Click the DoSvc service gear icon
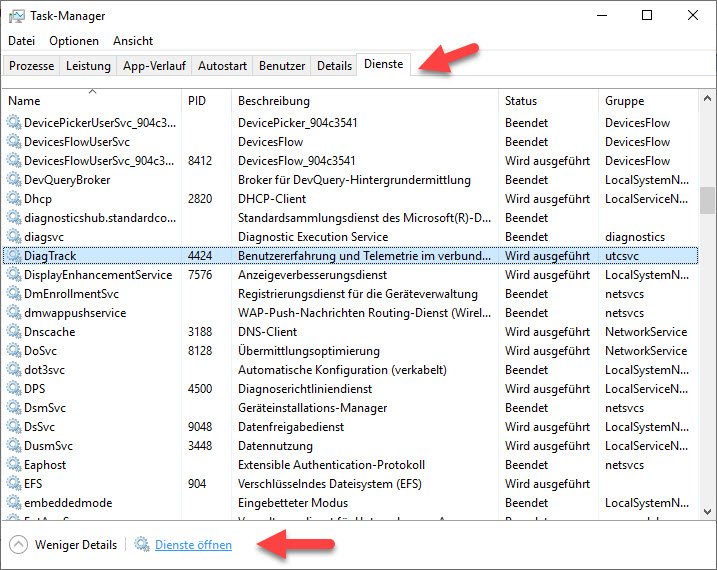Screen dimensions: 717x570 (x=14, y=351)
